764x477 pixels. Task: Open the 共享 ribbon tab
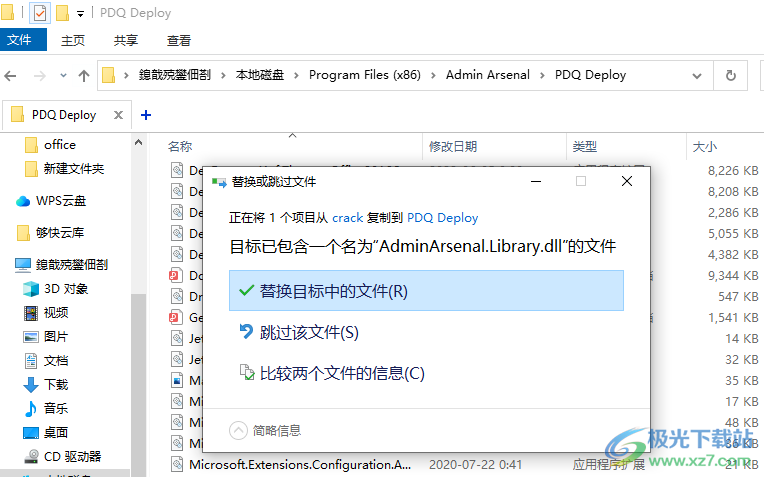(126, 40)
